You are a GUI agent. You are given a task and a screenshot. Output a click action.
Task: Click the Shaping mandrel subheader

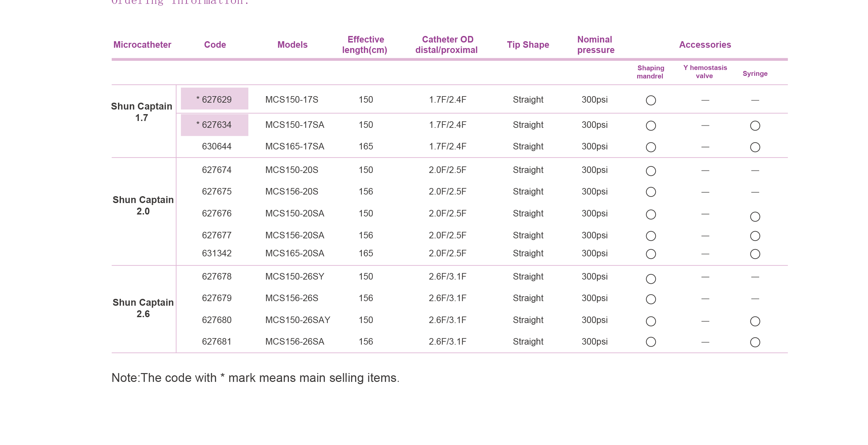click(x=650, y=72)
